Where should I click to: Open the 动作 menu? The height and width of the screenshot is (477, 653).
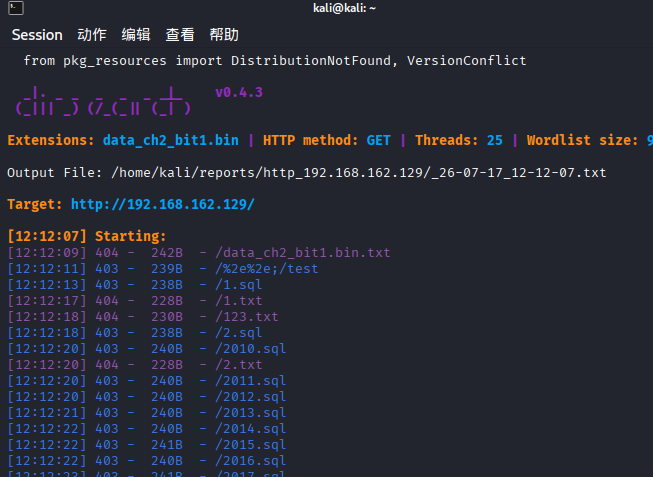point(92,35)
